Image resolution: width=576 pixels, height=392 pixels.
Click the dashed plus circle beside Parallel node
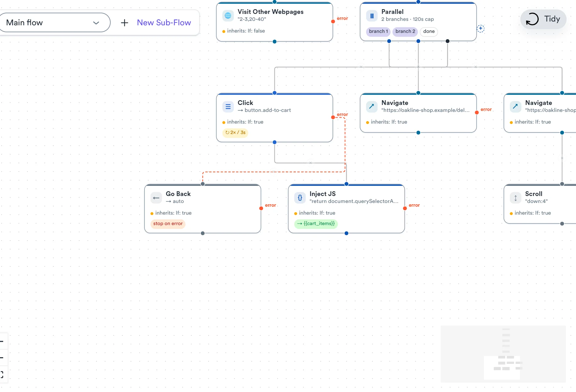[481, 29]
